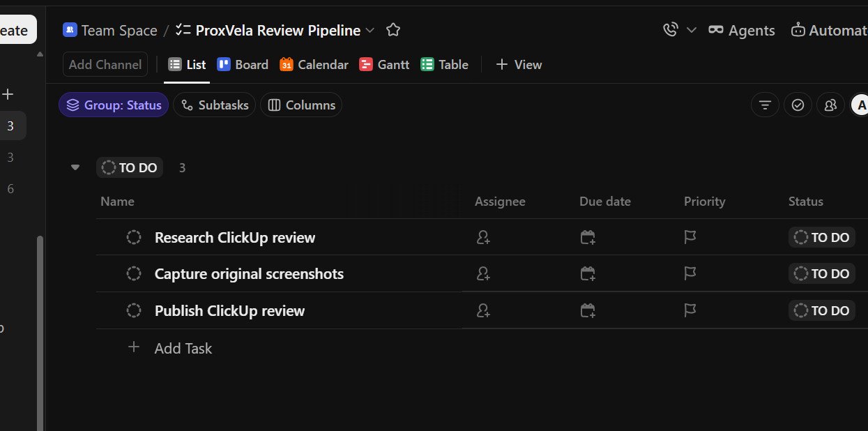Click the phone call icon
The image size is (868, 431).
click(x=671, y=30)
